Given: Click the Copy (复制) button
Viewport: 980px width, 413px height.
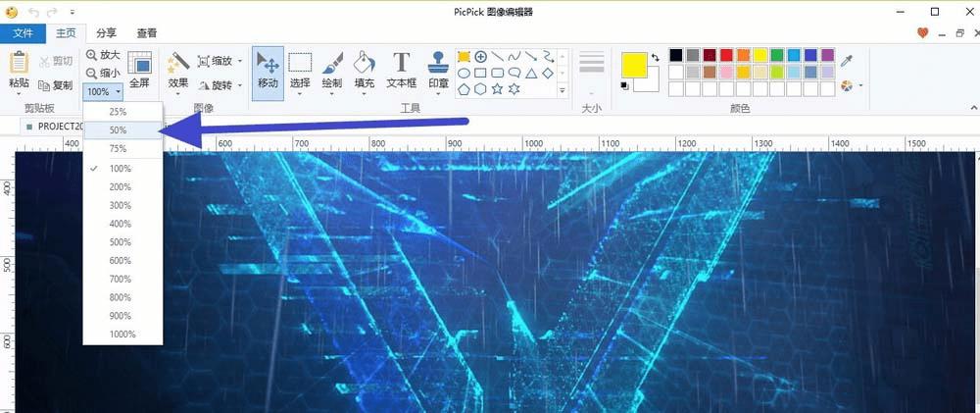Looking at the screenshot, I should pyautogui.click(x=56, y=85).
